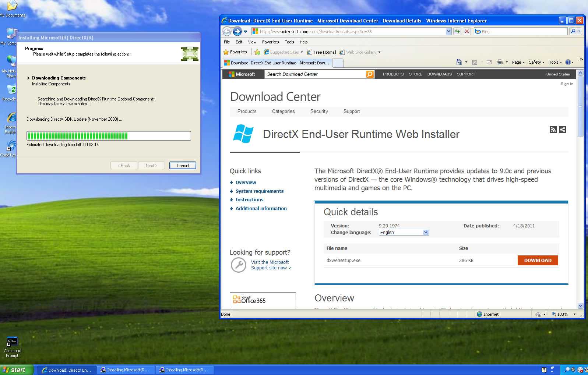The height and width of the screenshot is (375, 588).
Task: Click the Home icon in command bar
Action: tap(459, 62)
